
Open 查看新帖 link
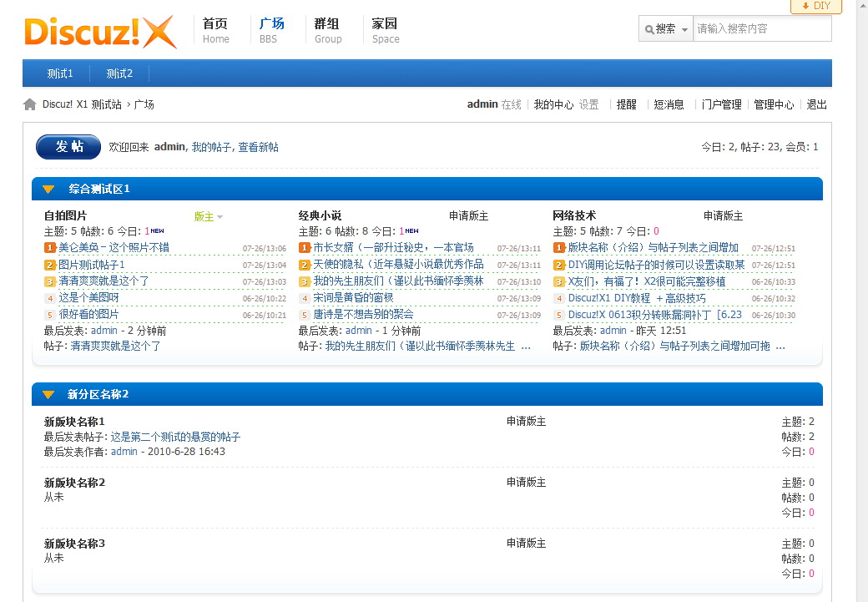pos(259,147)
